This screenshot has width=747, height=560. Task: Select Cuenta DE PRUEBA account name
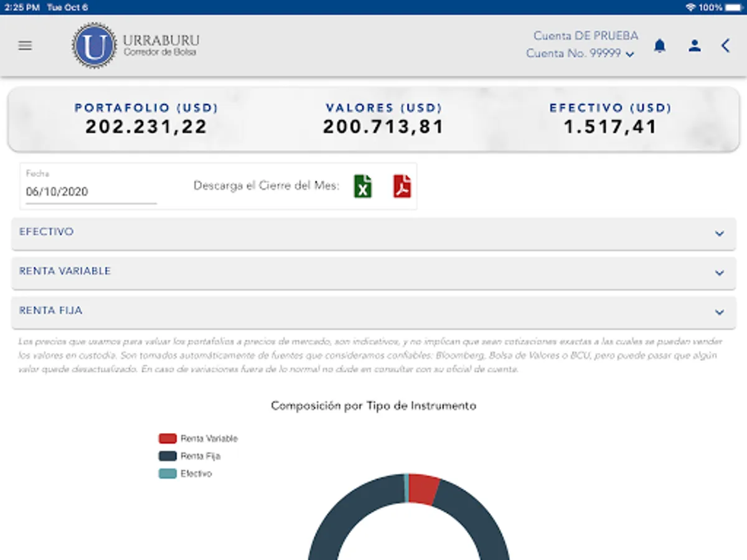click(x=586, y=36)
